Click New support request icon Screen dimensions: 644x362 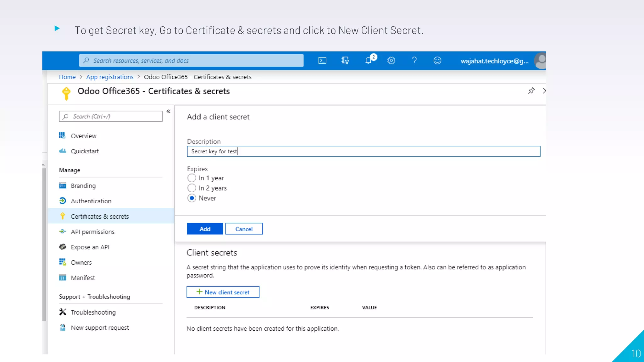[63, 327]
